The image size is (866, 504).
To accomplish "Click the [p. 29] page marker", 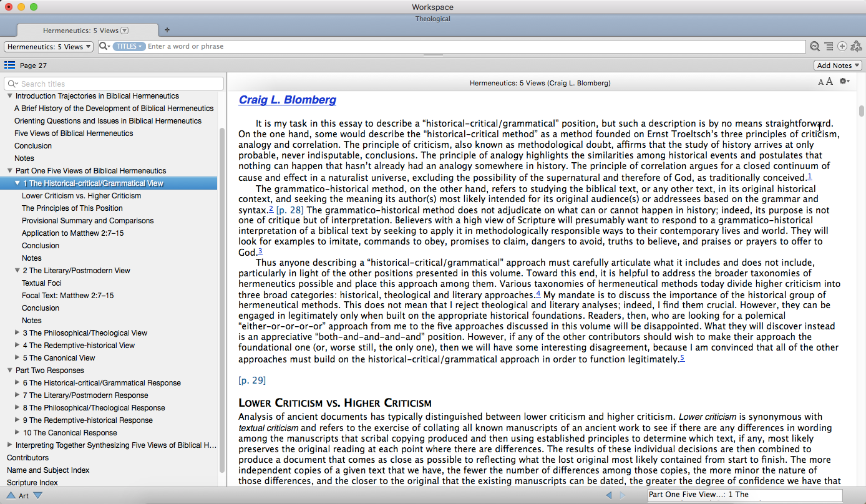I will (252, 380).
